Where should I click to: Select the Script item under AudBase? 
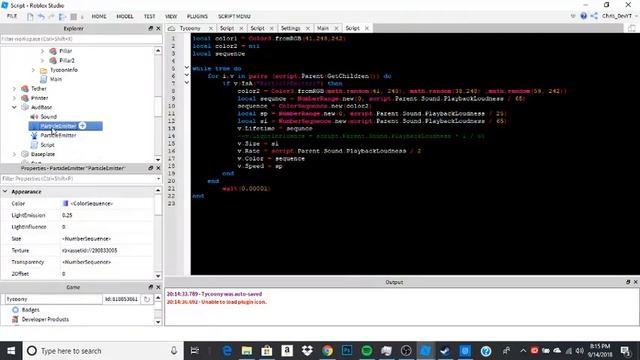47,145
